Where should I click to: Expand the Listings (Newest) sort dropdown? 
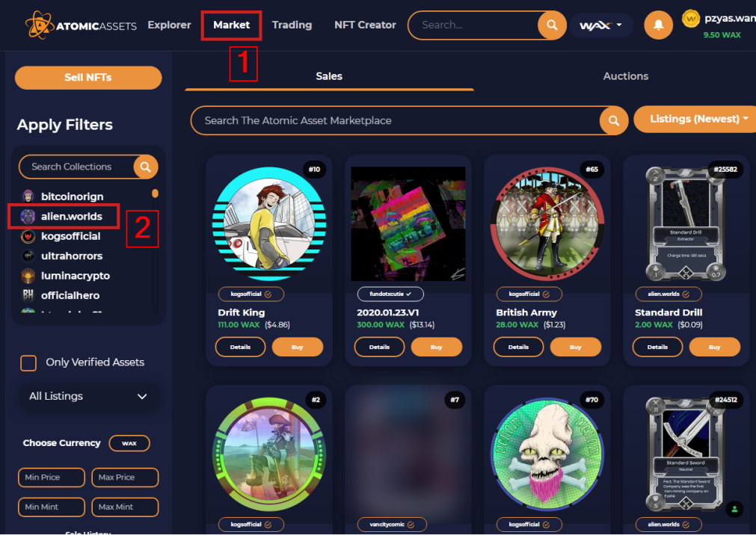695,119
